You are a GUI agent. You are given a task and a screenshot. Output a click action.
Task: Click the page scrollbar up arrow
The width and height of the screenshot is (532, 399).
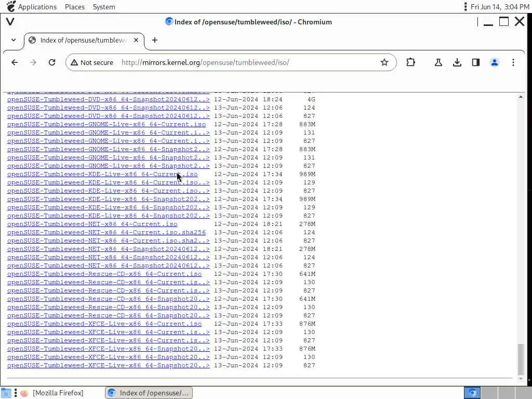(x=521, y=97)
